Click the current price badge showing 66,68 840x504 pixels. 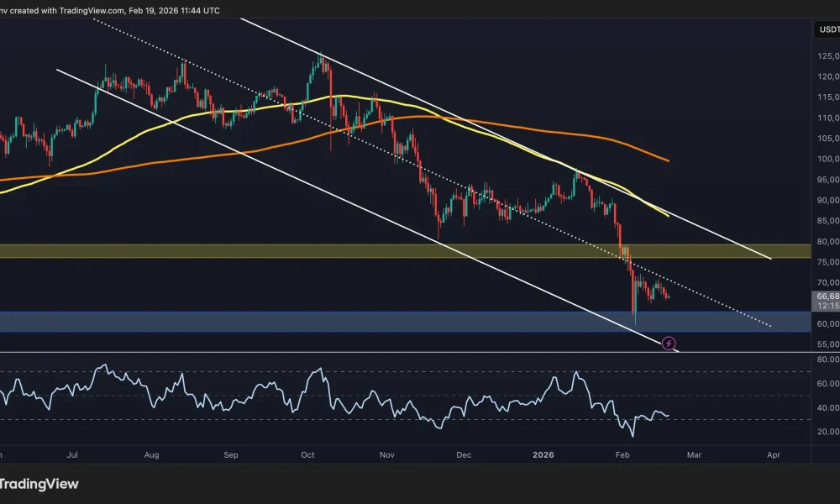[x=824, y=297]
